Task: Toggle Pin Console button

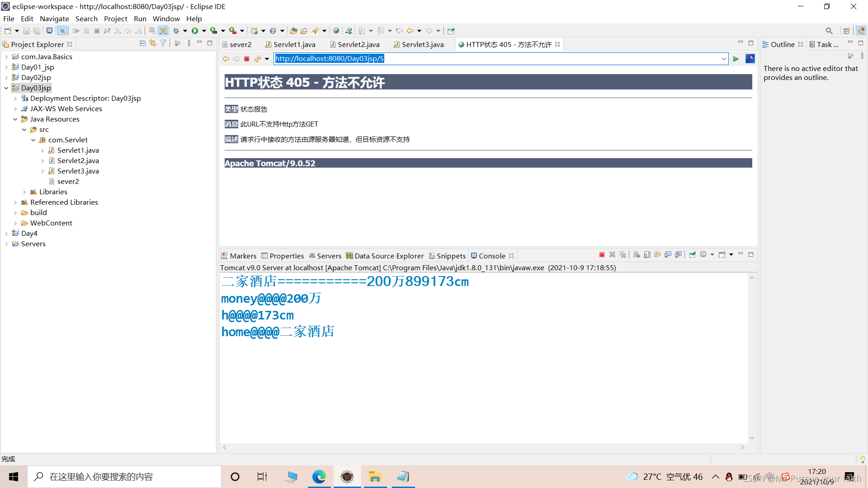Action: (x=692, y=255)
